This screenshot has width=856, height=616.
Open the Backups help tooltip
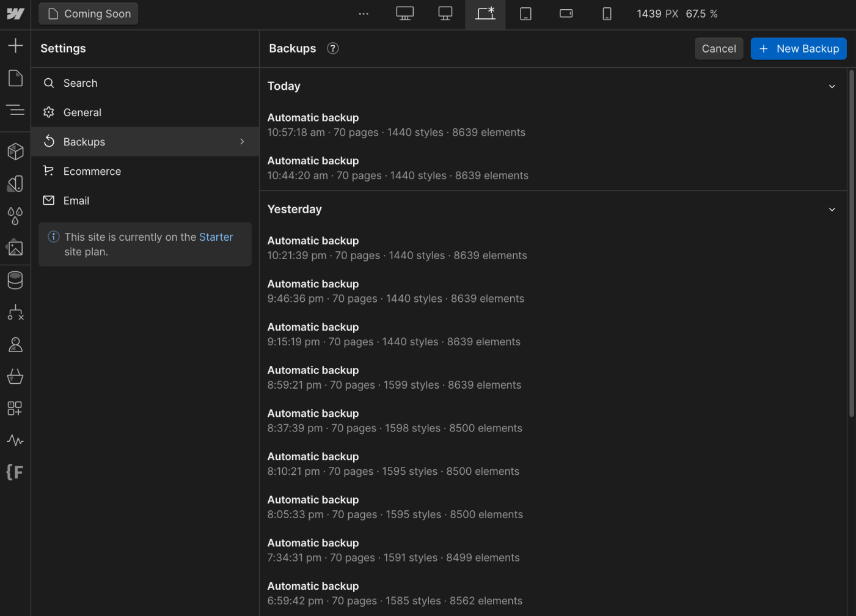pyautogui.click(x=332, y=48)
